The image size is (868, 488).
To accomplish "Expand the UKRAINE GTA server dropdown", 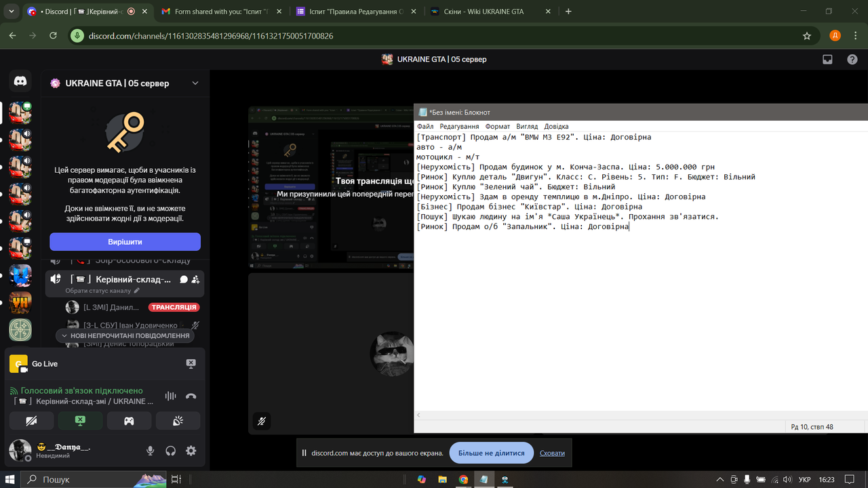I will pyautogui.click(x=195, y=83).
